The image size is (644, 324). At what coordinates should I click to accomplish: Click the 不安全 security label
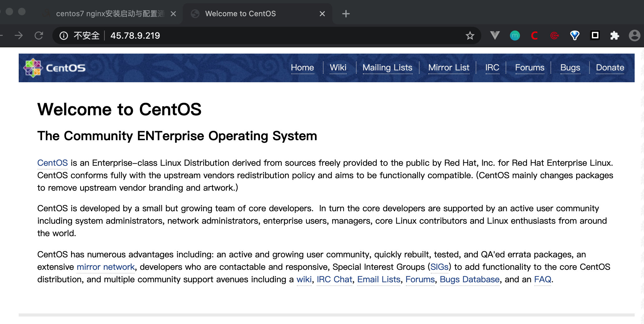point(86,36)
